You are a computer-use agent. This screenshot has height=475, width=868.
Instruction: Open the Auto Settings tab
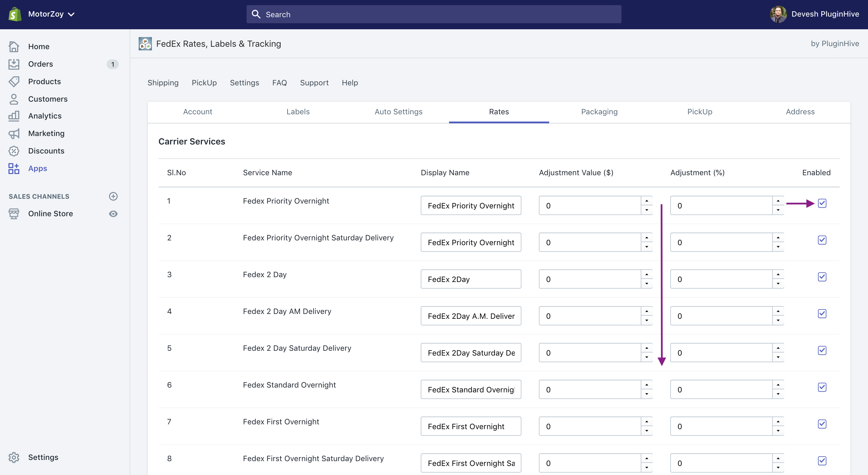(x=398, y=112)
